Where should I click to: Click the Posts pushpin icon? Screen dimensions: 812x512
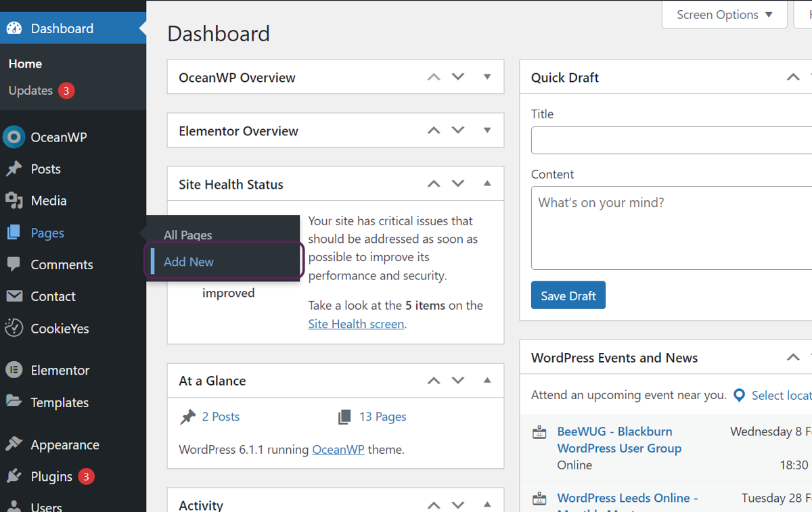coord(14,169)
